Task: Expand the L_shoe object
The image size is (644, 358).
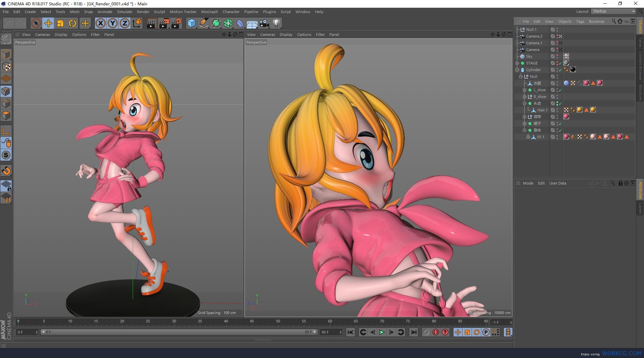Action: click(x=525, y=90)
